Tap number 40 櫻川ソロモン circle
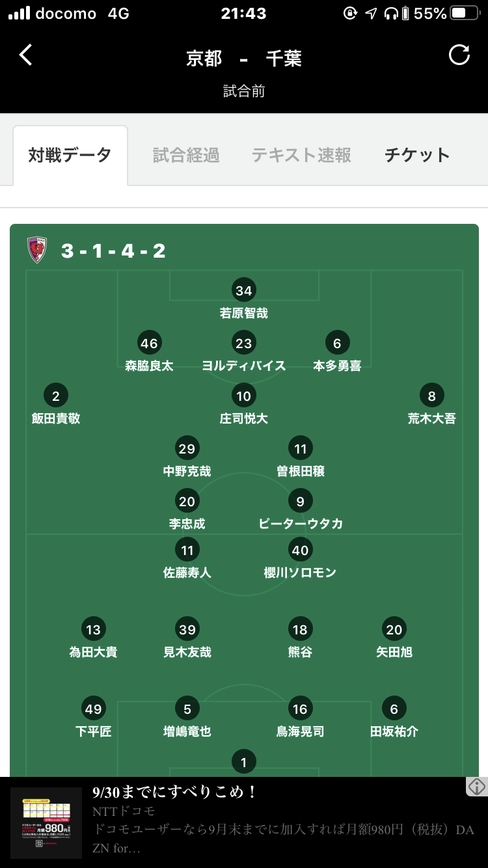This screenshot has width=488, height=868. pos(300,550)
